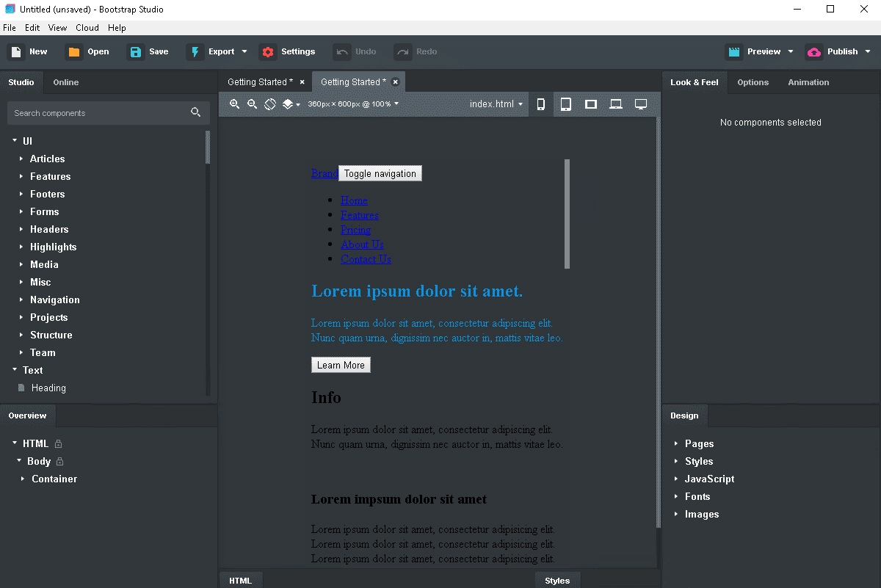
Task: Expand Images in the Design panel
Action: point(676,514)
